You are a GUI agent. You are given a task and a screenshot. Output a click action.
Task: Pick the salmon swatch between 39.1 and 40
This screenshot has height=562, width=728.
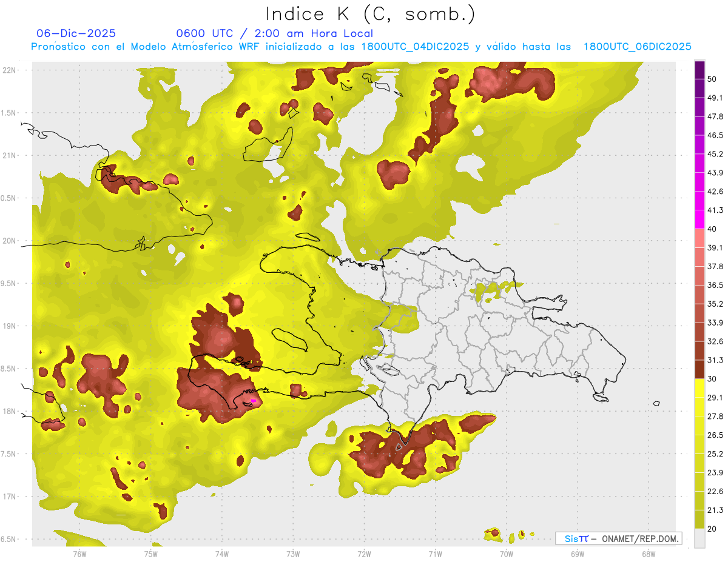[x=699, y=238]
